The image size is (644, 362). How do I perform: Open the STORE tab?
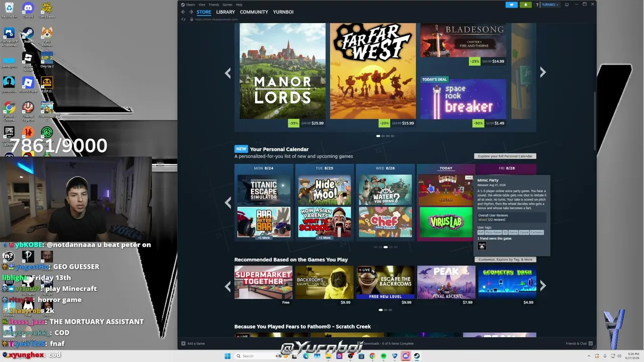pyautogui.click(x=204, y=12)
